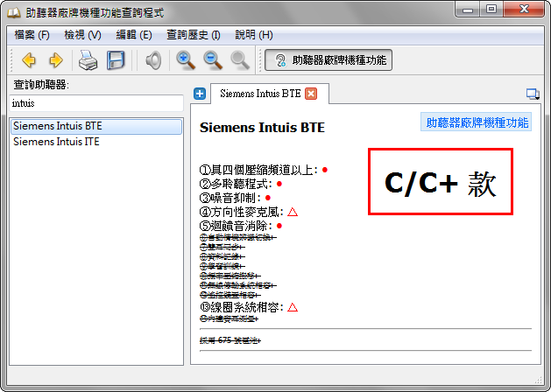Open the 檔案 (F) menu

[32, 35]
